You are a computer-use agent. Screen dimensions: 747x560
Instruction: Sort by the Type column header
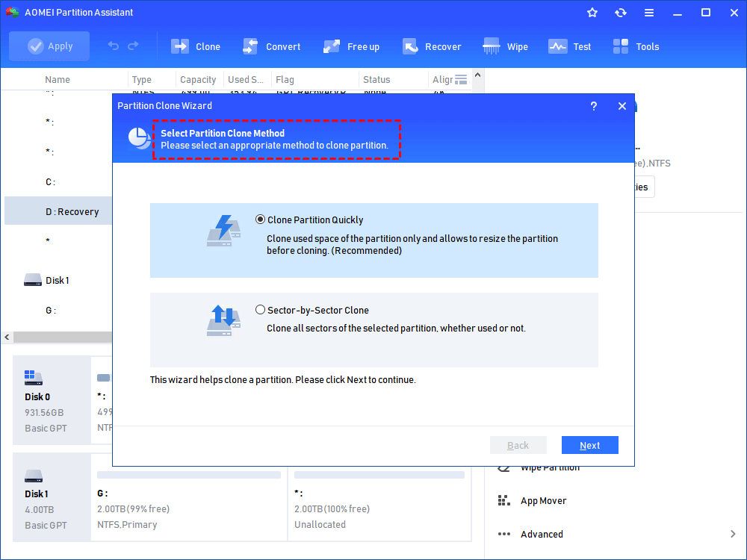point(141,80)
